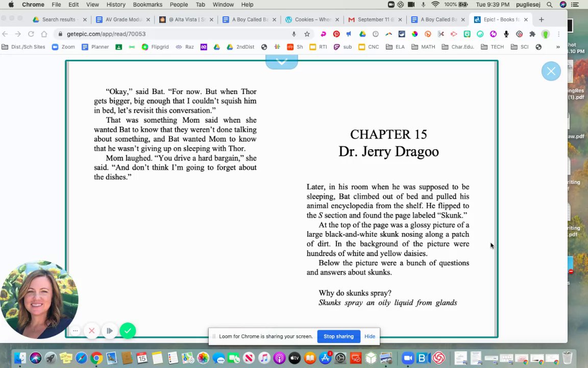
Task: Open the CNC bookmark
Action: click(369, 47)
